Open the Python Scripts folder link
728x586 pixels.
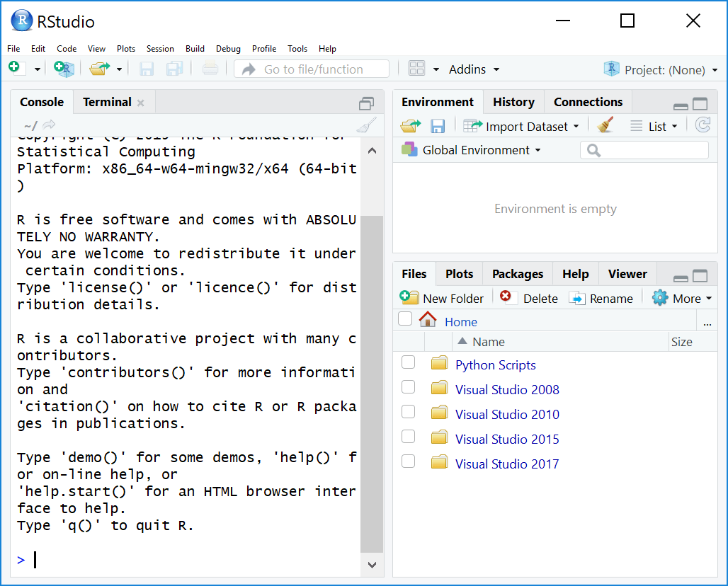(x=496, y=365)
